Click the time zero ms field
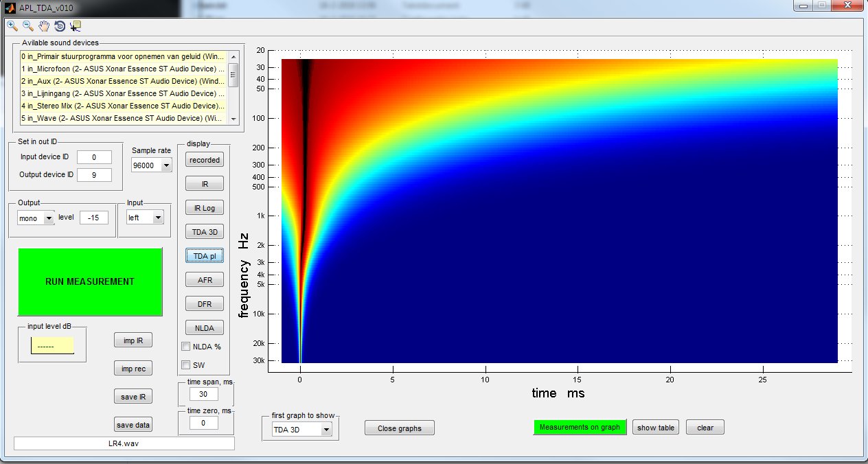 point(204,423)
